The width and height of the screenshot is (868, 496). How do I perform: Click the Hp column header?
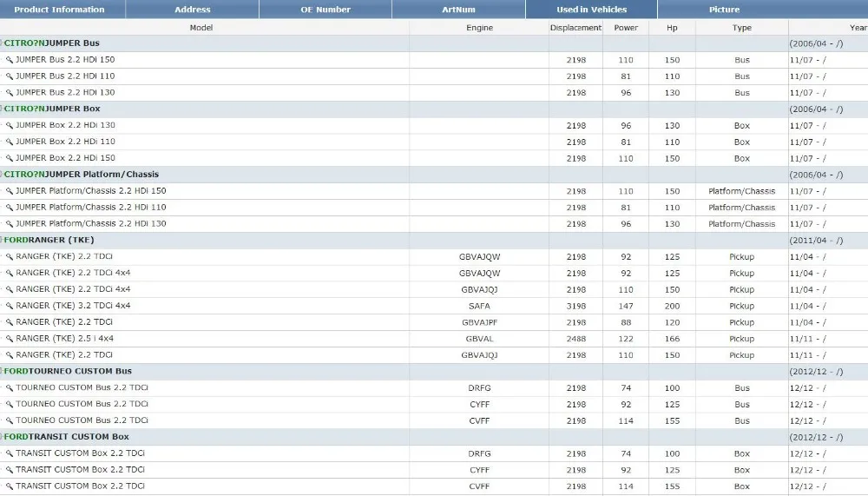pyautogui.click(x=672, y=28)
